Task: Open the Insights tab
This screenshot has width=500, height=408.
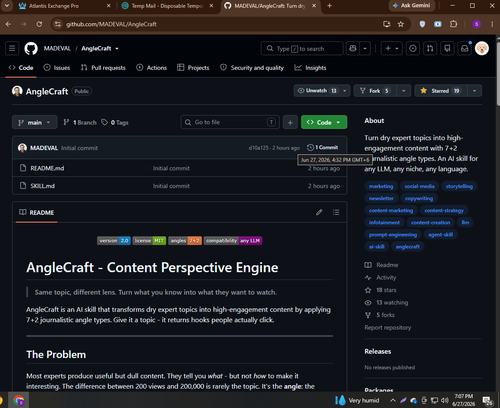Action: 310,68
